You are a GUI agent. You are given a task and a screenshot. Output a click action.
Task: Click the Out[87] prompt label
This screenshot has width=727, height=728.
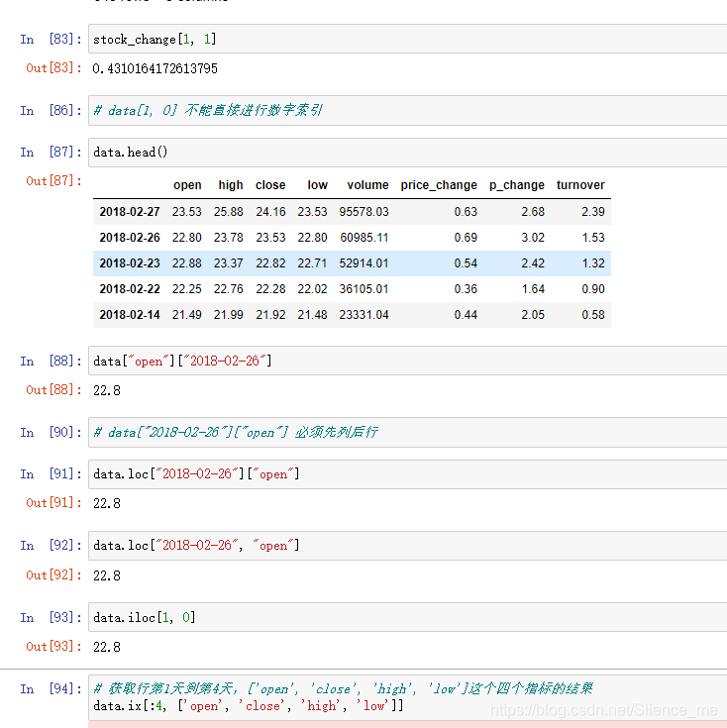[53, 180]
